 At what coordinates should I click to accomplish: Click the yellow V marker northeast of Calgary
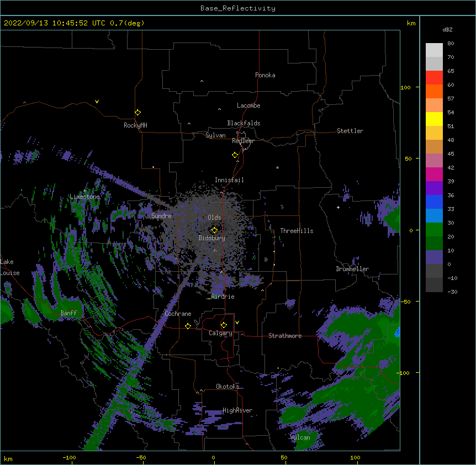coord(237,323)
